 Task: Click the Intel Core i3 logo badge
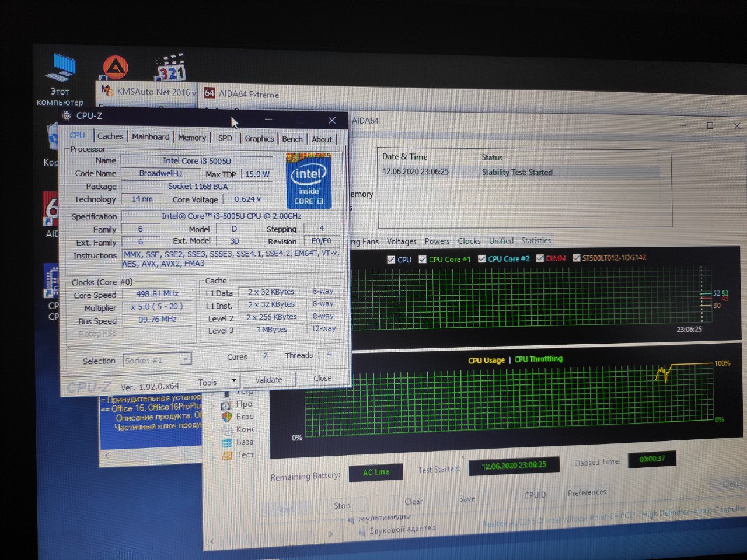(309, 180)
